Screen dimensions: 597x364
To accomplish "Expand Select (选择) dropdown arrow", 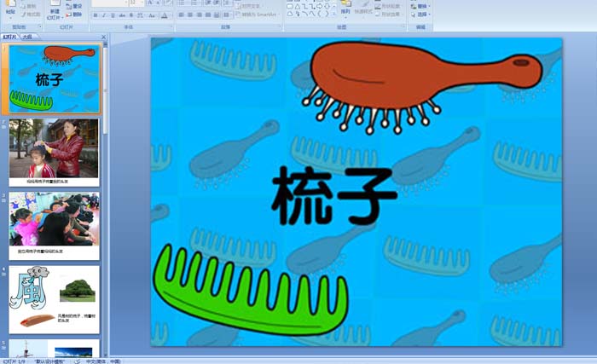I will 429,14.
